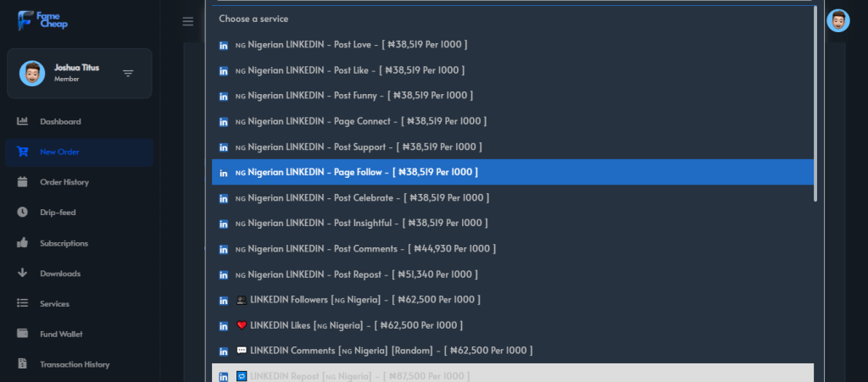868x382 pixels.
Task: Click the Subscriptions thumbs-up icon
Action: coord(22,243)
